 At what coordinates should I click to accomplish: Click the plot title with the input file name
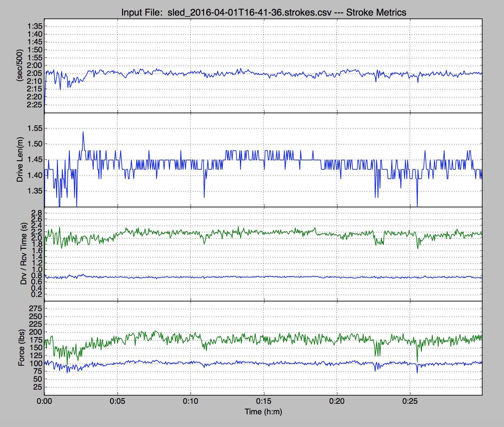pyautogui.click(x=263, y=12)
